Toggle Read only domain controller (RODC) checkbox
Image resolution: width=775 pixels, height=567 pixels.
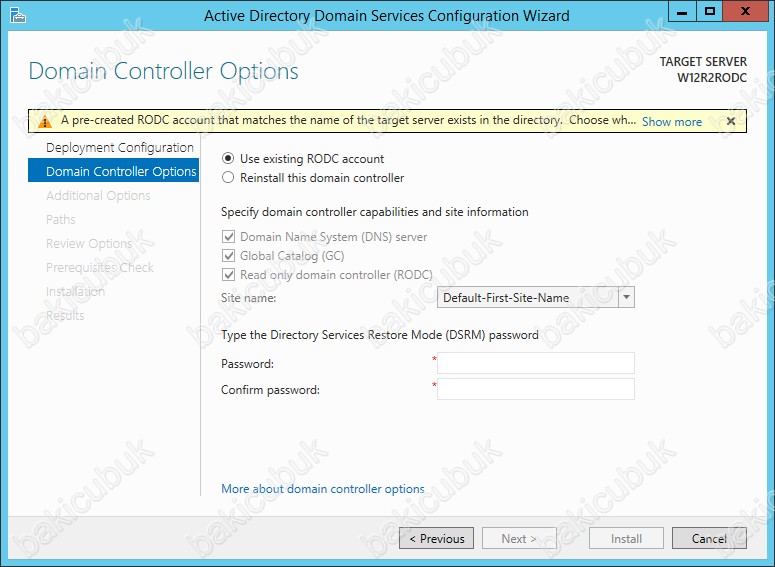coord(228,275)
